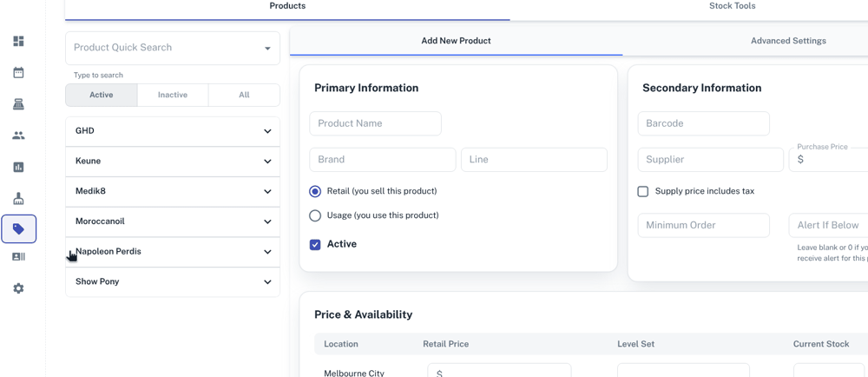The width and height of the screenshot is (868, 377).
Task: Filter products by Inactive
Action: click(x=173, y=95)
